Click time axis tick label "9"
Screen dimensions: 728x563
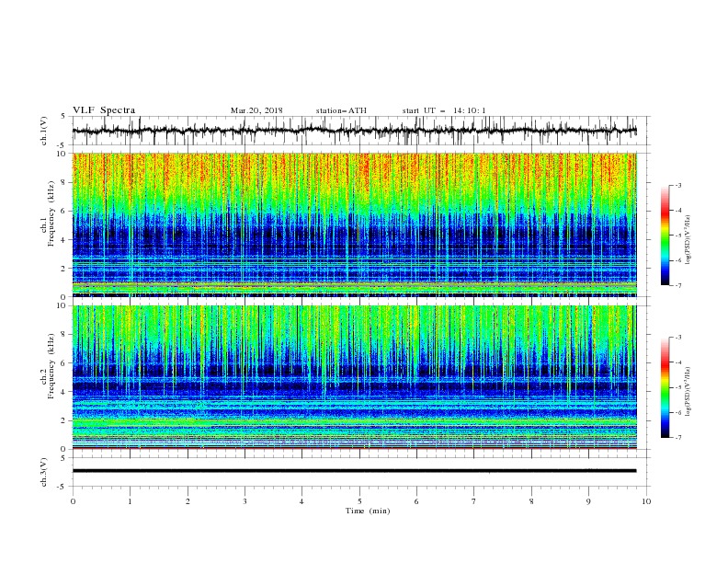(588, 501)
